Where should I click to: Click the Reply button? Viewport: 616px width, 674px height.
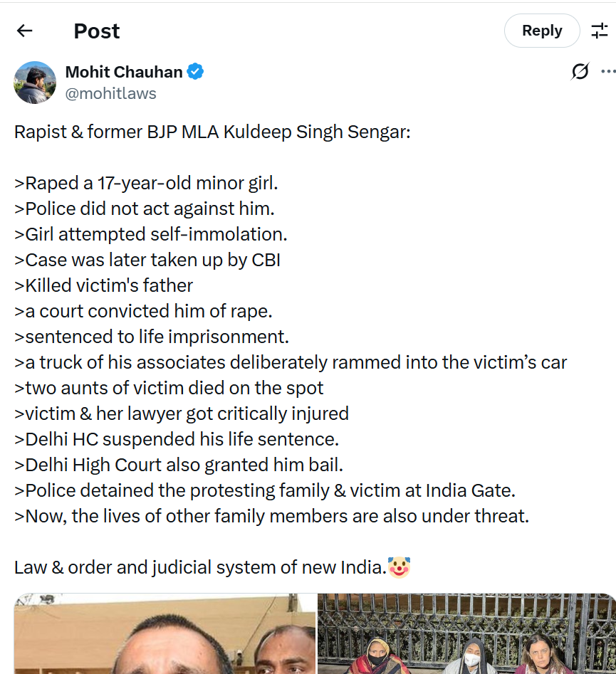[542, 31]
